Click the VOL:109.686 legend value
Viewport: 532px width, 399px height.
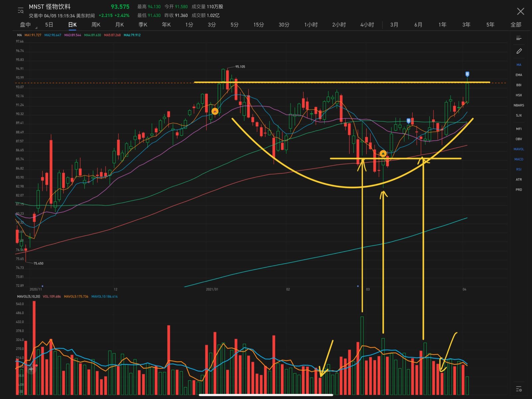pyautogui.click(x=52, y=297)
